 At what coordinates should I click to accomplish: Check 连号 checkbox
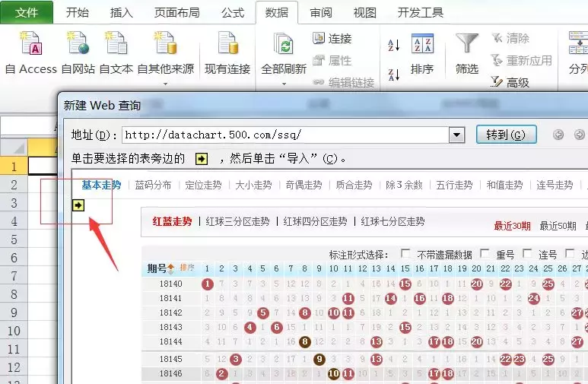(x=527, y=254)
